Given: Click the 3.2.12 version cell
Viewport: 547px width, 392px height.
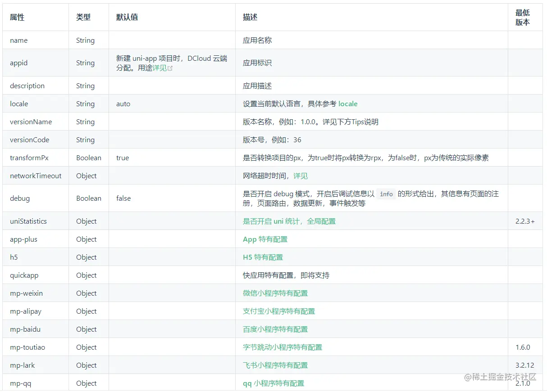Looking at the screenshot, I should coord(524,365).
